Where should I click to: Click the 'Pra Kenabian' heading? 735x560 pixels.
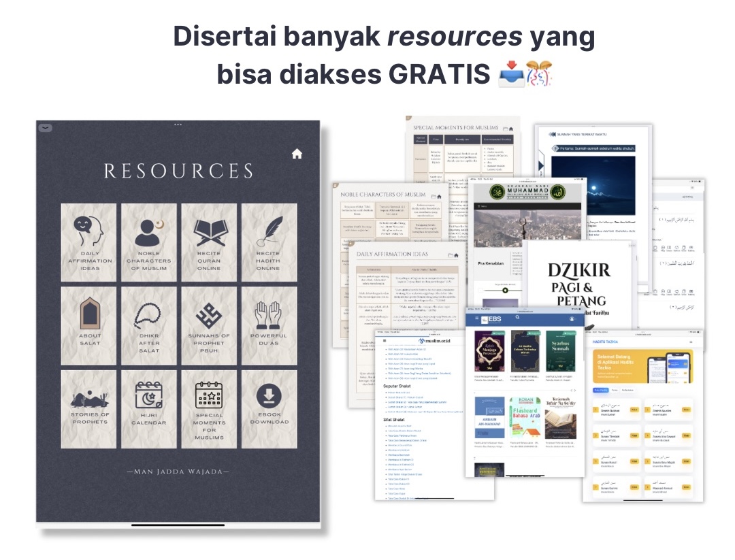(491, 263)
